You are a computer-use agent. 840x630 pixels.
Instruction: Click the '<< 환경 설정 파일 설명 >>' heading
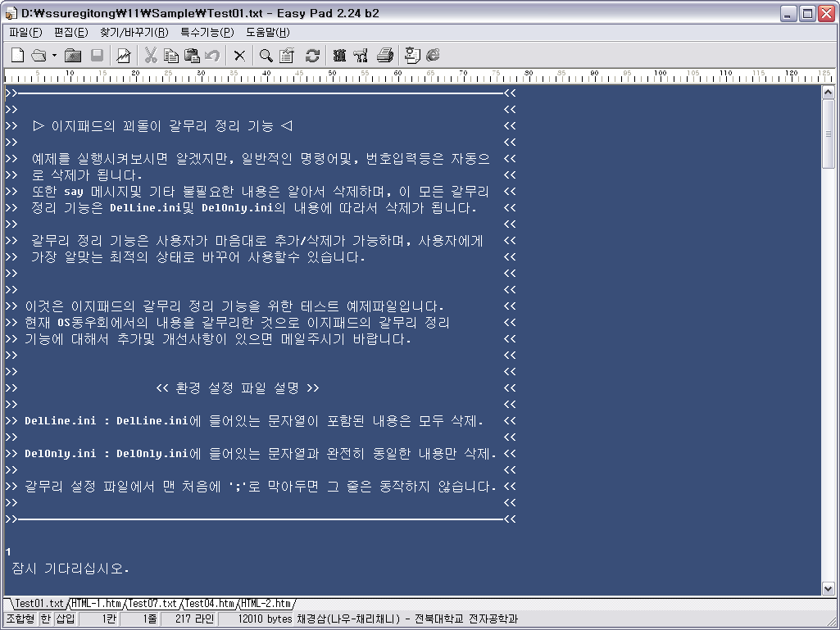tap(238, 388)
